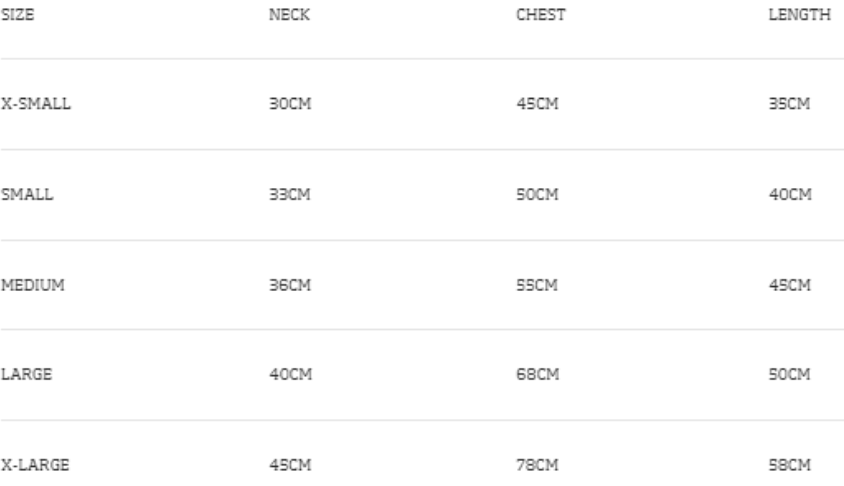This screenshot has width=844, height=486.
Task: Select the Large neck value 40CM
Action: [290, 375]
